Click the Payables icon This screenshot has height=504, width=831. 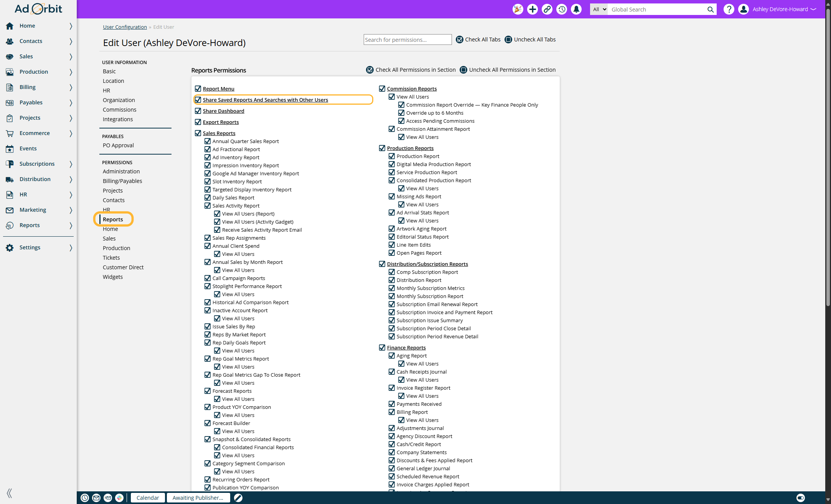tap(10, 102)
